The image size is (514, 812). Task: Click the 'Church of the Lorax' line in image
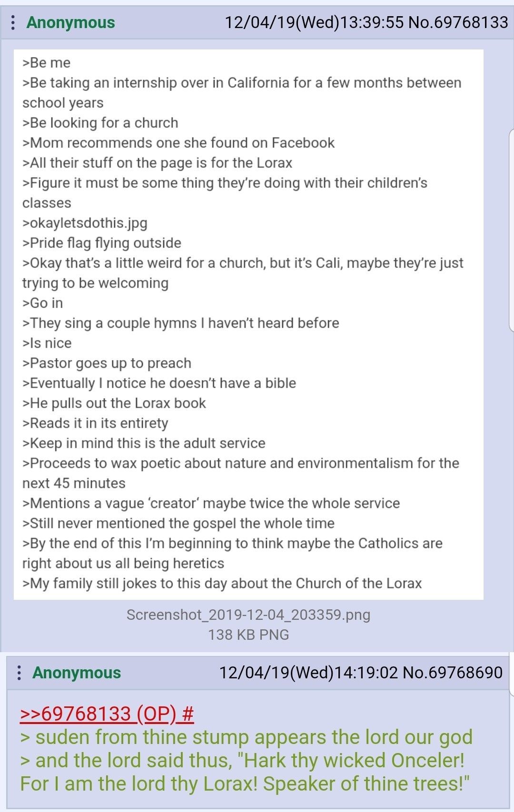coord(222,583)
